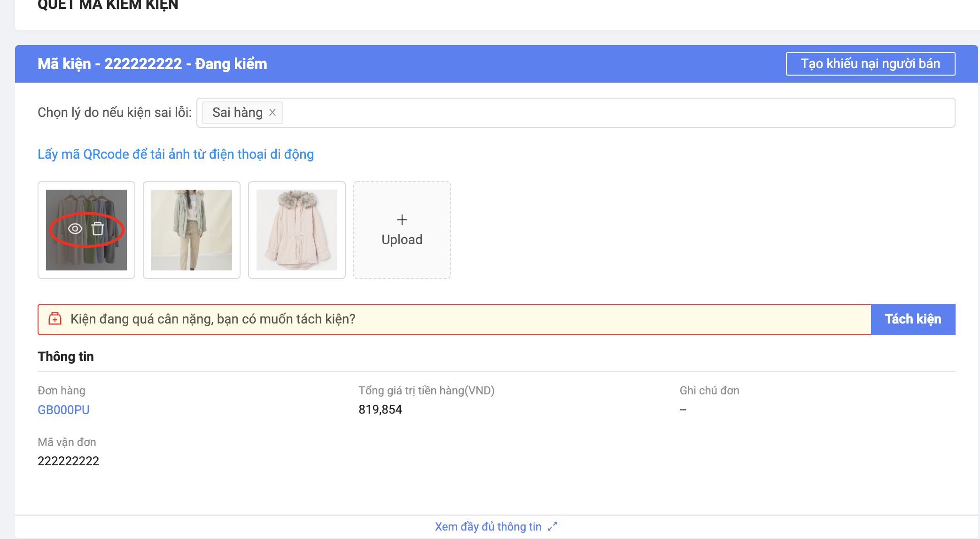The image size is (980, 539).
Task: Click the total value 819,854
Action: 380,409
